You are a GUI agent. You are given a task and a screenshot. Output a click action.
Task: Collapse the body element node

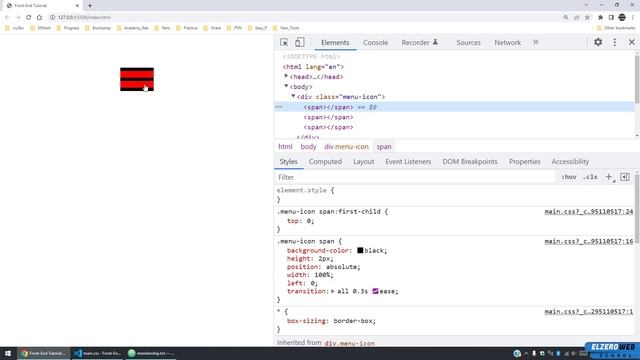click(286, 86)
